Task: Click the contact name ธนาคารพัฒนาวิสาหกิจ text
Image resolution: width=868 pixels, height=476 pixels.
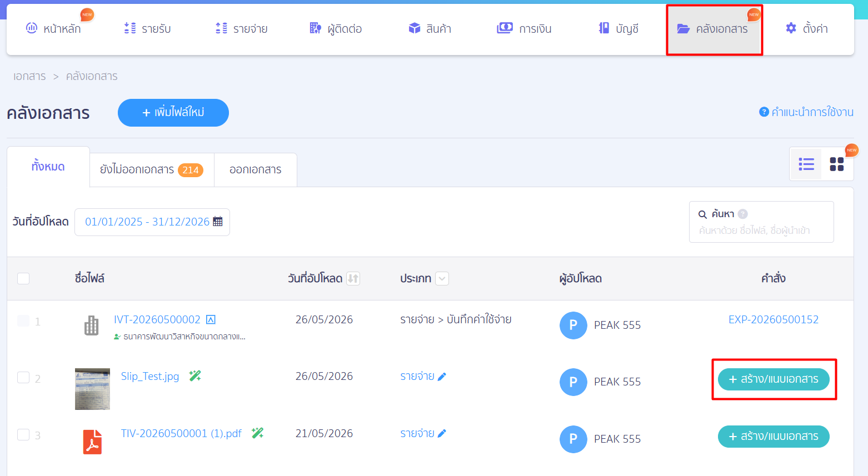Action: 184,337
